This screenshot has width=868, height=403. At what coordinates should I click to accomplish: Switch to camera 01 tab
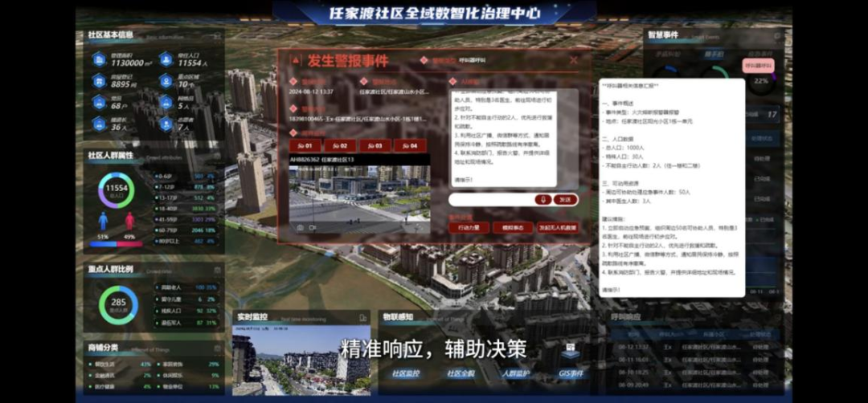pyautogui.click(x=306, y=145)
